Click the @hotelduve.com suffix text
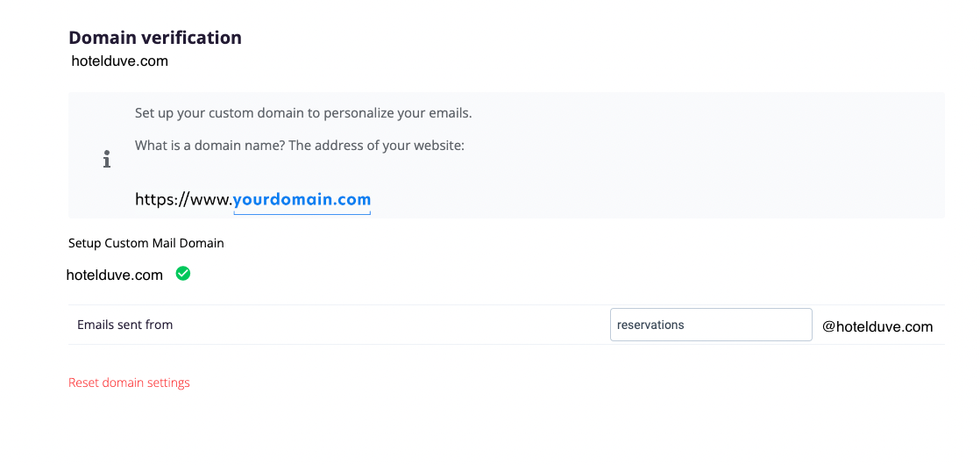 [x=877, y=326]
